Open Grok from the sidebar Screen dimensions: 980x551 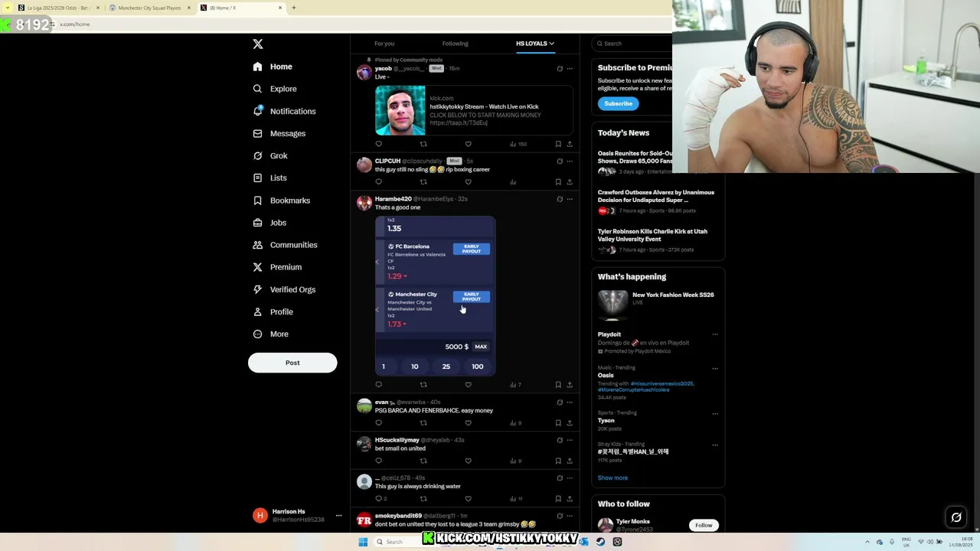pyautogui.click(x=270, y=155)
